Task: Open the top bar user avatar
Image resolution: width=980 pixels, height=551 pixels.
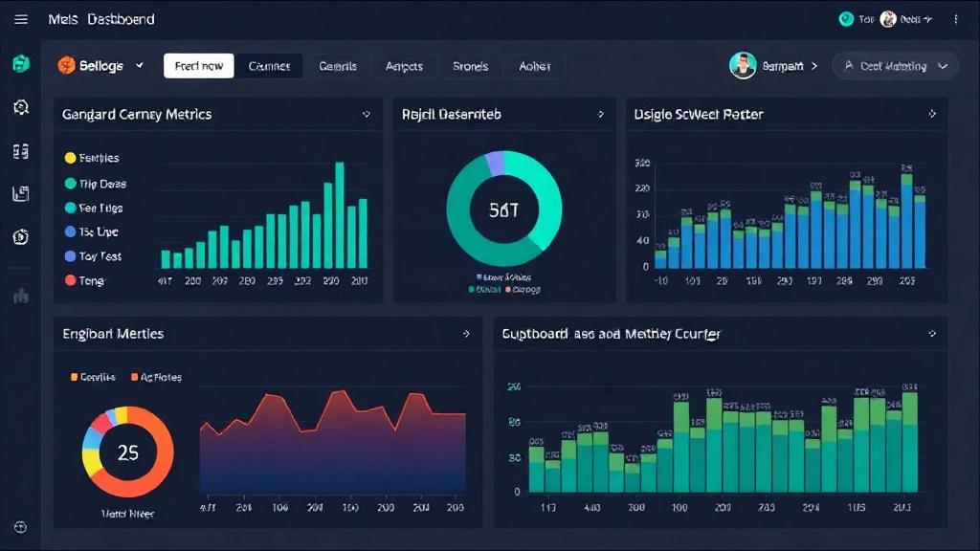Action: 887,19
